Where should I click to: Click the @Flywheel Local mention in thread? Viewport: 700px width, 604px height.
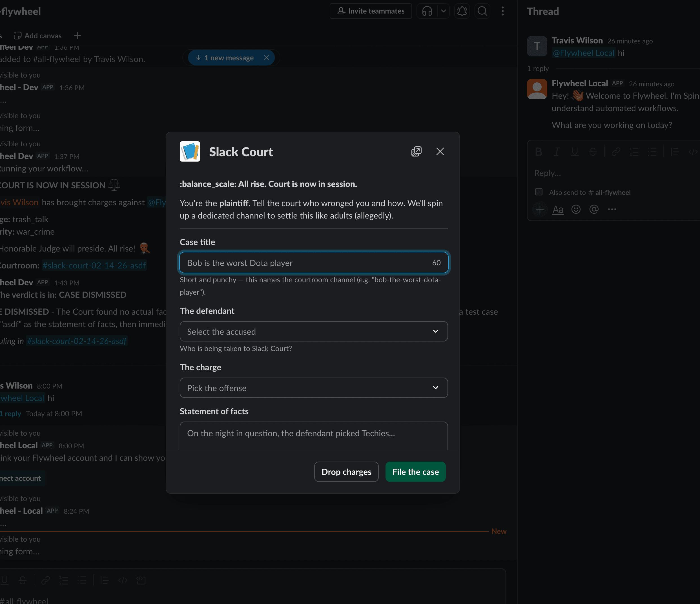click(583, 53)
